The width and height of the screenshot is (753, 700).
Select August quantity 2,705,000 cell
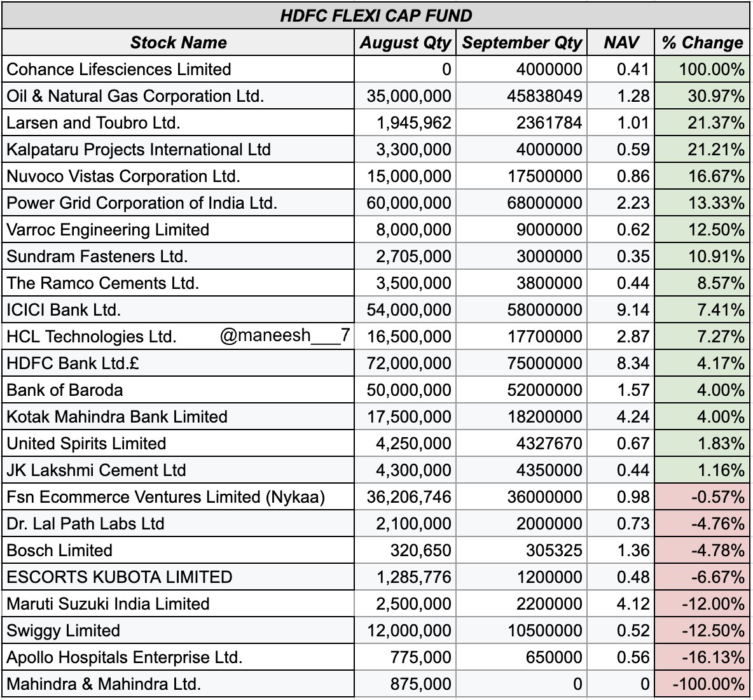(405, 256)
